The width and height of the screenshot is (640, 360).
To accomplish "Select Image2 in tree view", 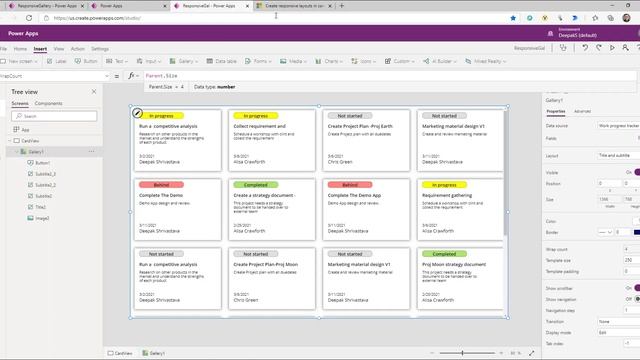I will pos(42,218).
